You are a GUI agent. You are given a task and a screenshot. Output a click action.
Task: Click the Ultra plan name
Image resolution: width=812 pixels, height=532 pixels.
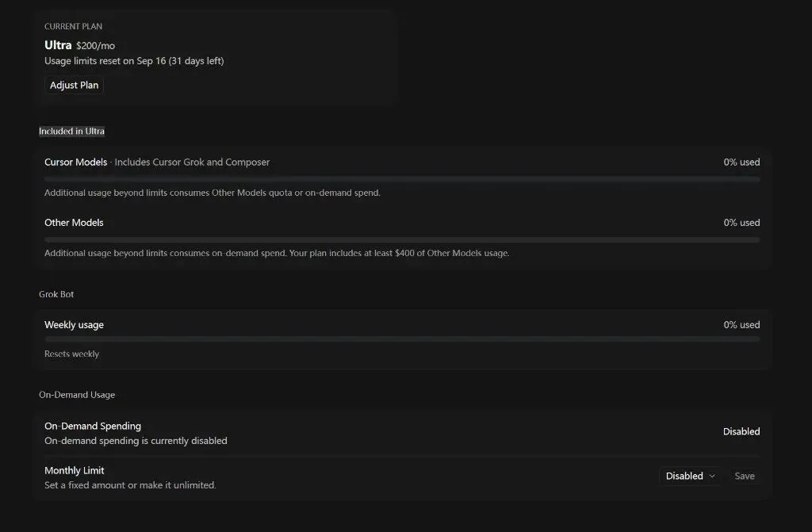click(x=58, y=45)
